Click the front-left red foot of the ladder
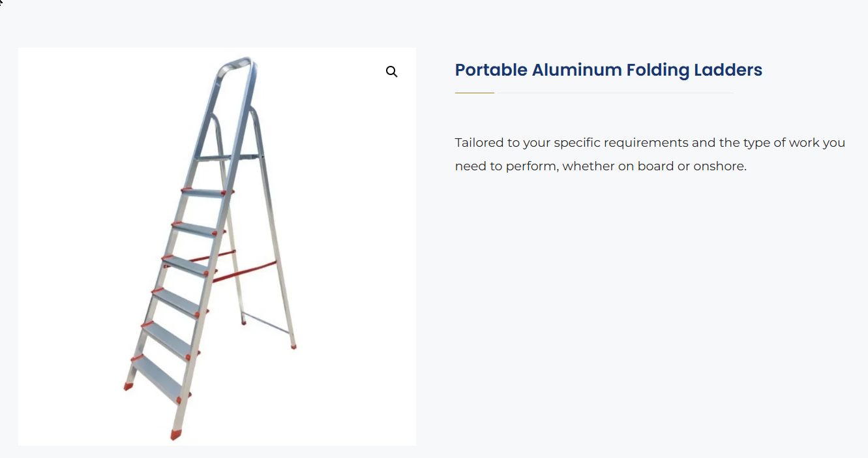Screen dimensions: 868x458 [x=128, y=386]
